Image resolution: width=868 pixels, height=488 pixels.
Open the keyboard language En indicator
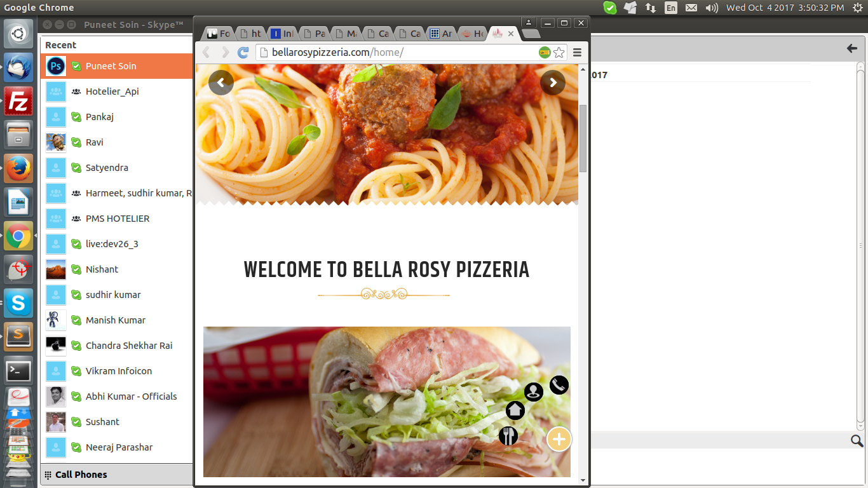(670, 8)
